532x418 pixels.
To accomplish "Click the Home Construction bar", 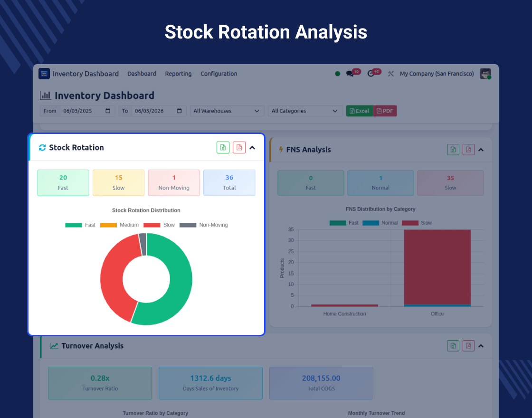I will click(x=344, y=305).
